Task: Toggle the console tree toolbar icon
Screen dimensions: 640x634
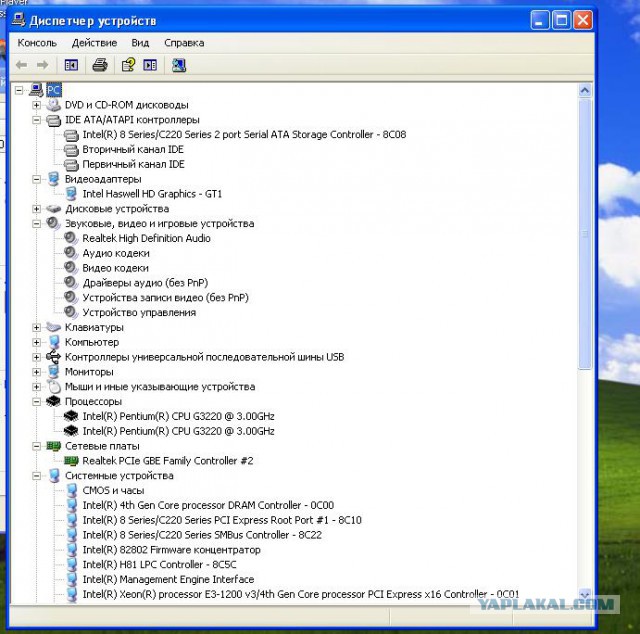Action: tap(71, 65)
